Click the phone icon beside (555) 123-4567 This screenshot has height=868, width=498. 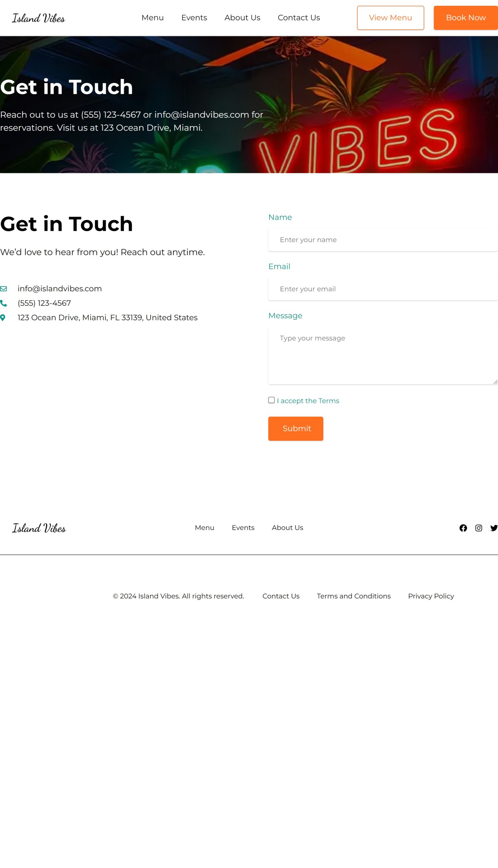pos(3,303)
